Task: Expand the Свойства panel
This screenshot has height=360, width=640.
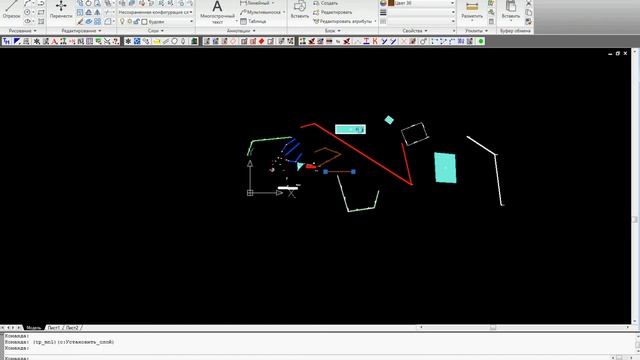Action: 415,31
